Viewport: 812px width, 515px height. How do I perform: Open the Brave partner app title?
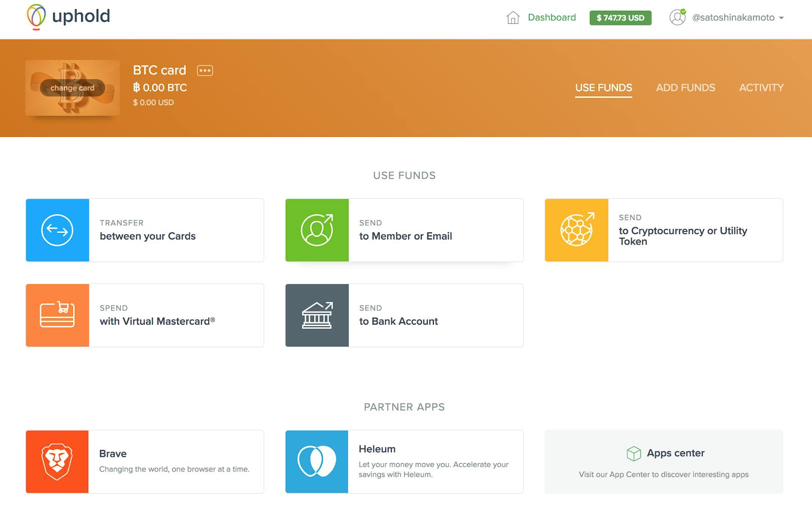(113, 454)
